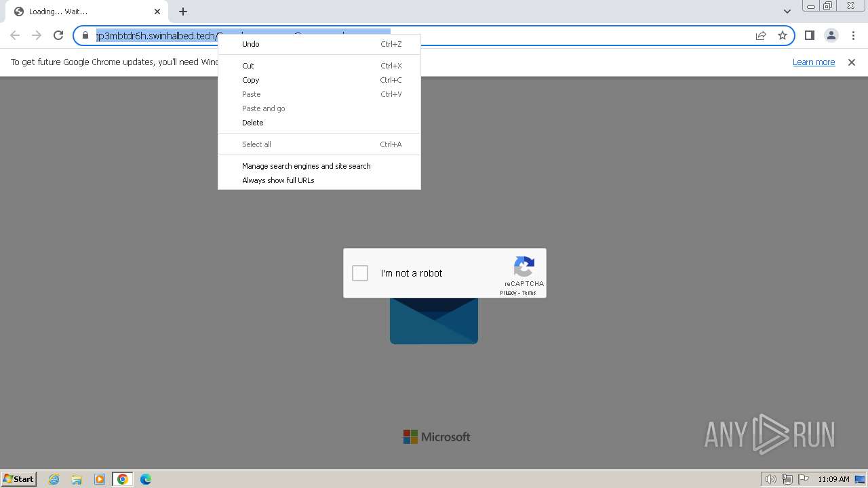The image size is (868, 488).
Task: Open the Chrome three-dot menu
Action: click(853, 35)
